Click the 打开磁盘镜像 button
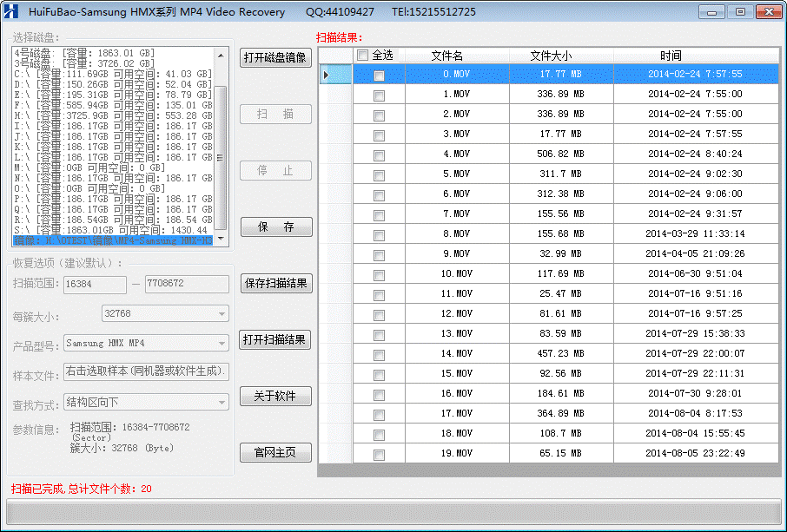Viewport: 787px width, 532px height. pos(275,57)
